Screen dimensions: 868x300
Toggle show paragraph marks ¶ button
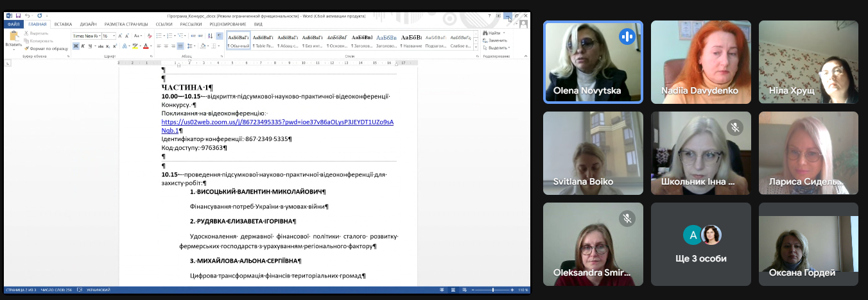point(219,36)
